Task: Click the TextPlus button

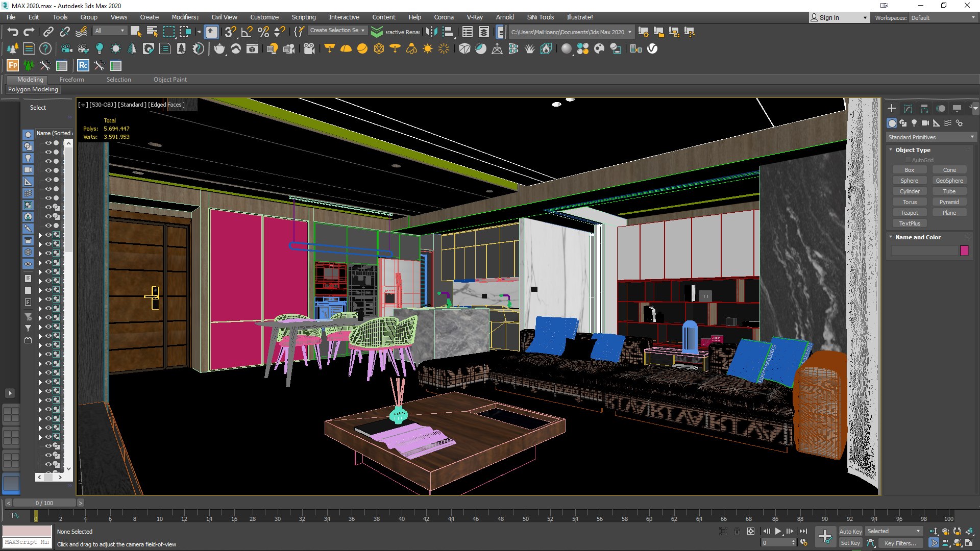Action: (x=909, y=223)
